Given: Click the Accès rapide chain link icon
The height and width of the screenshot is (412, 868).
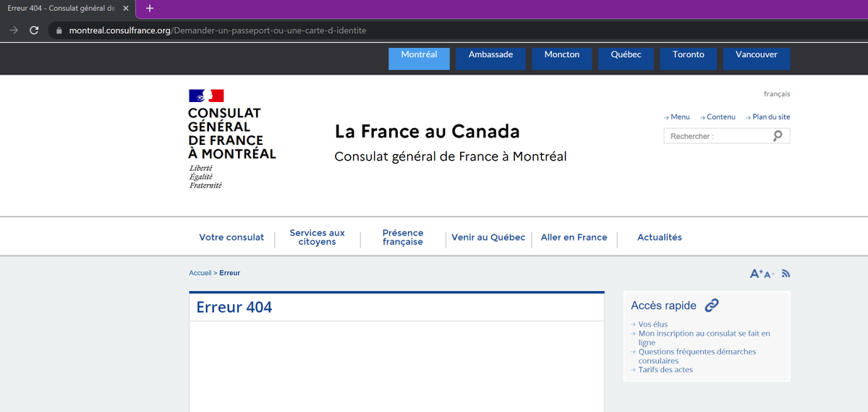Looking at the screenshot, I should pyautogui.click(x=712, y=306).
